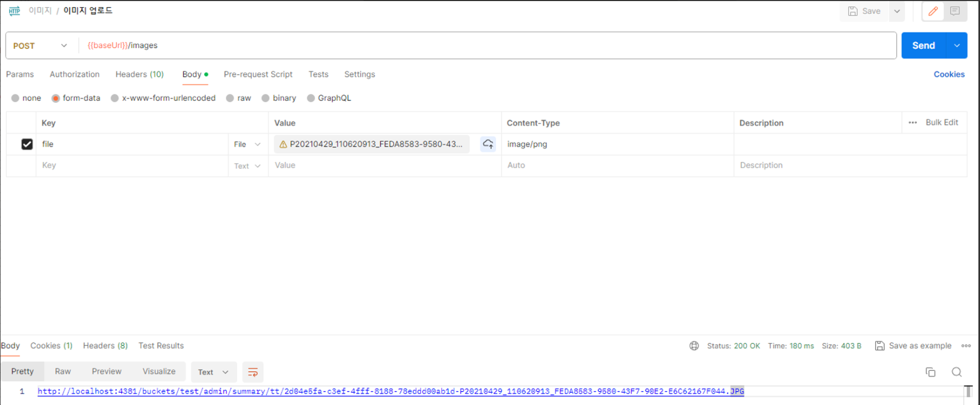Open the Text type dropdown in empty row

247,166
